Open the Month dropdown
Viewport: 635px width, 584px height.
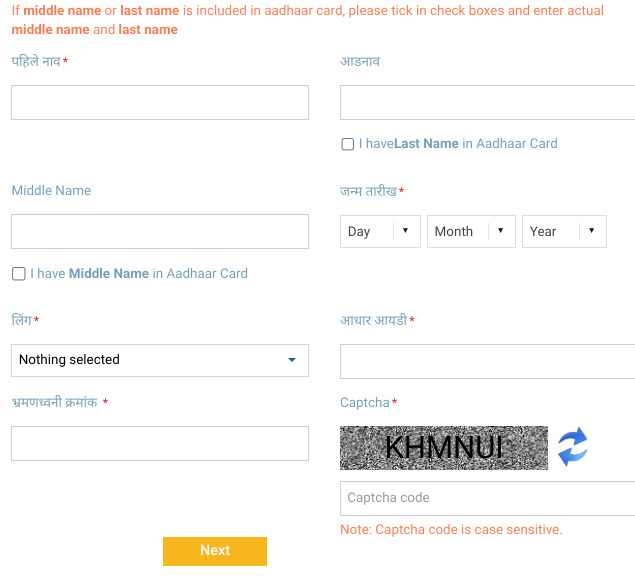pyautogui.click(x=471, y=231)
